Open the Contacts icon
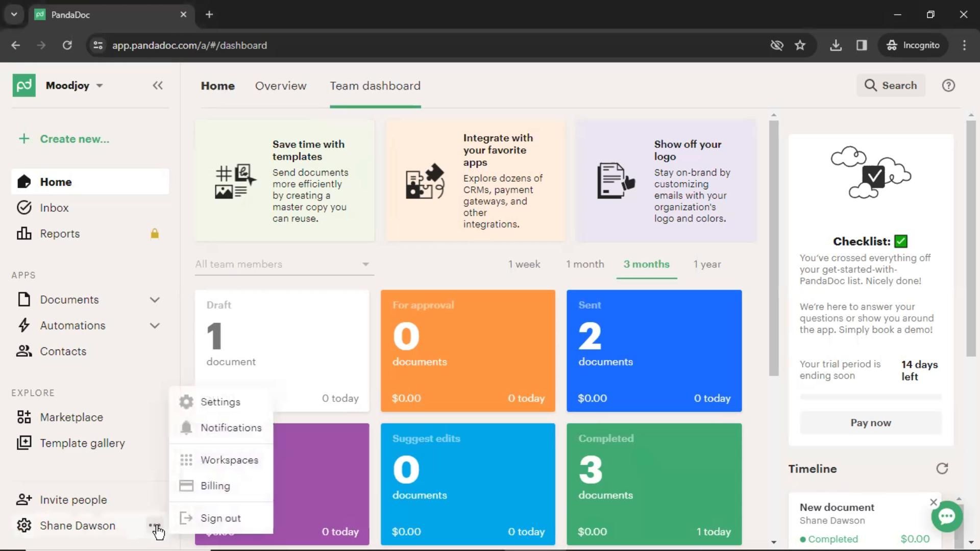This screenshot has width=980, height=551. (23, 351)
